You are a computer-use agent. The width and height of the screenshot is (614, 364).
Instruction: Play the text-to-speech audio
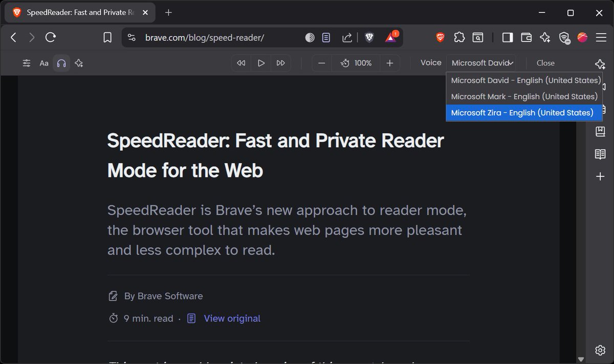click(x=261, y=63)
